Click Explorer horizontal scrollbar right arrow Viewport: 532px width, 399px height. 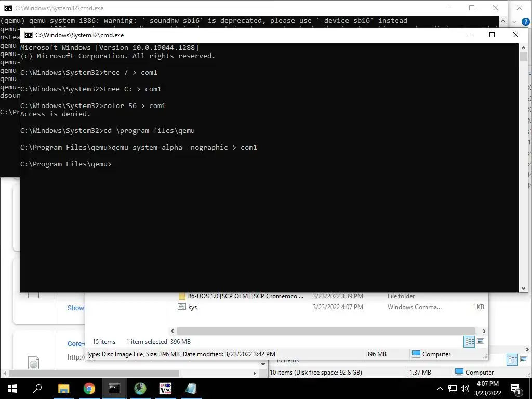[484, 331]
